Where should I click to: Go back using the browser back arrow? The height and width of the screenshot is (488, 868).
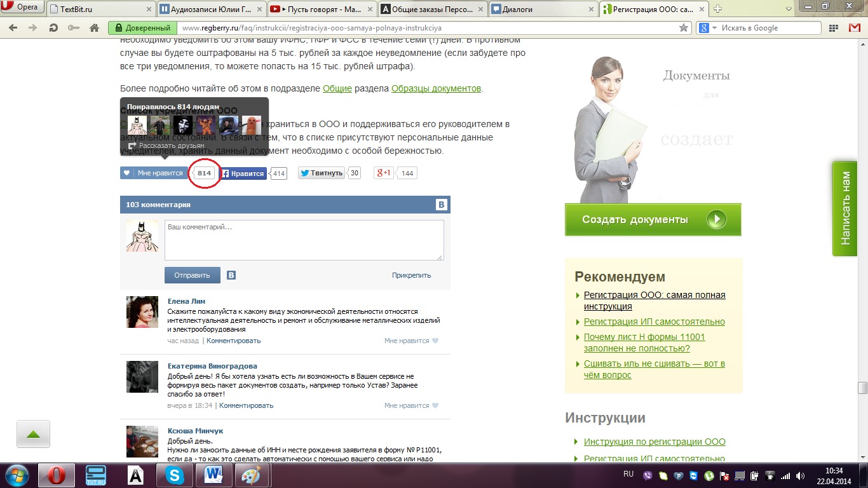pyautogui.click(x=14, y=28)
